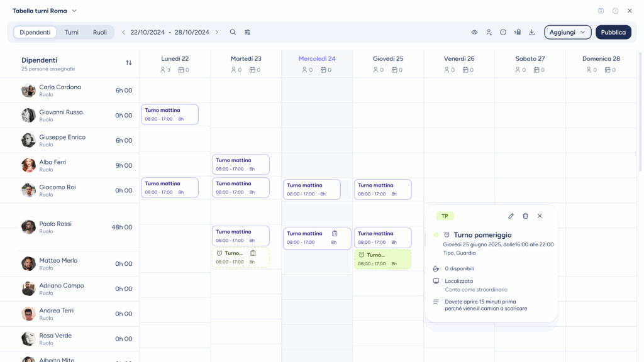644x362 pixels.
Task: Click the Pubblica button
Action: pyautogui.click(x=613, y=32)
